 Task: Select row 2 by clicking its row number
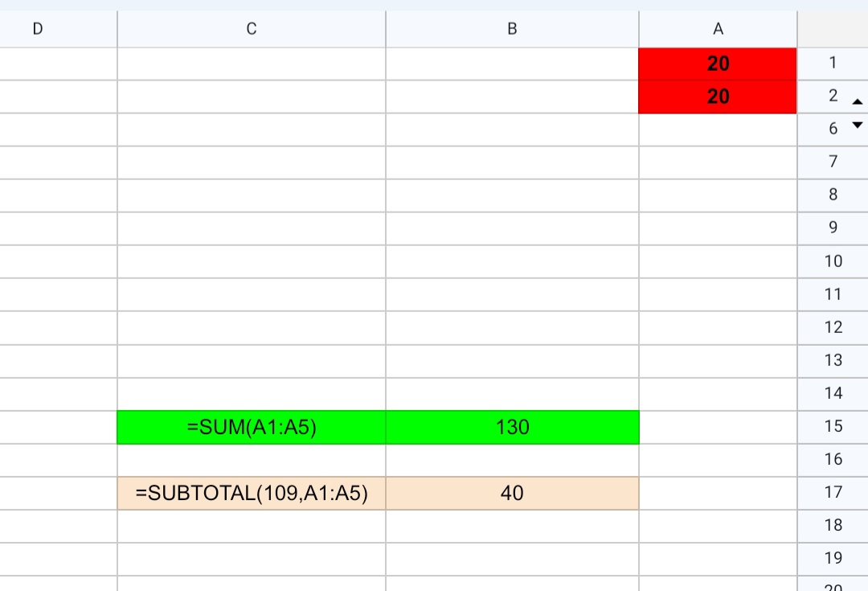pos(829,96)
